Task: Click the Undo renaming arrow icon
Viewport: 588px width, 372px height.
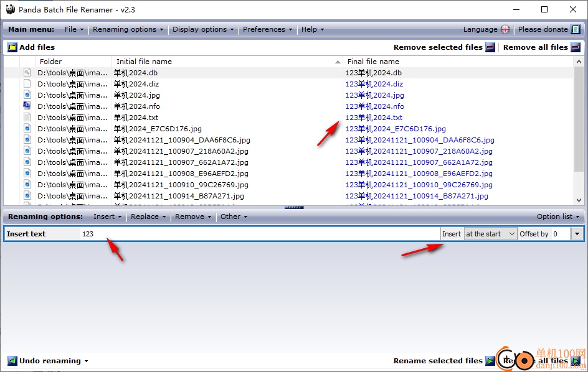Action: coord(12,361)
